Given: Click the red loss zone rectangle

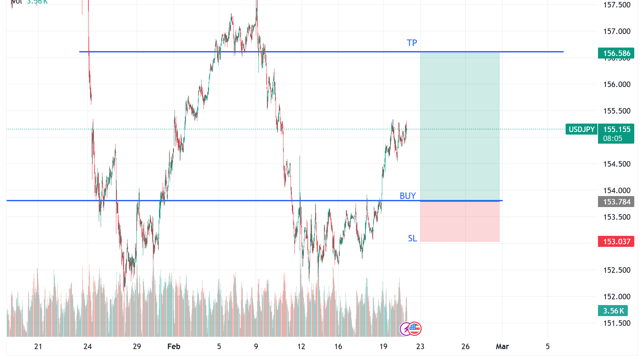Looking at the screenshot, I should point(460,222).
